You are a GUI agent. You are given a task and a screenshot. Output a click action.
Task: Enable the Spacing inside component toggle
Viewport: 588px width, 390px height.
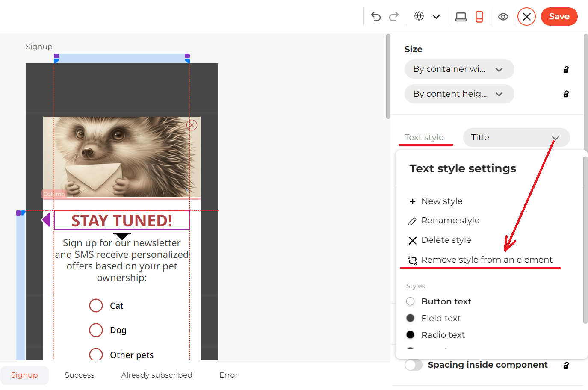(x=414, y=365)
